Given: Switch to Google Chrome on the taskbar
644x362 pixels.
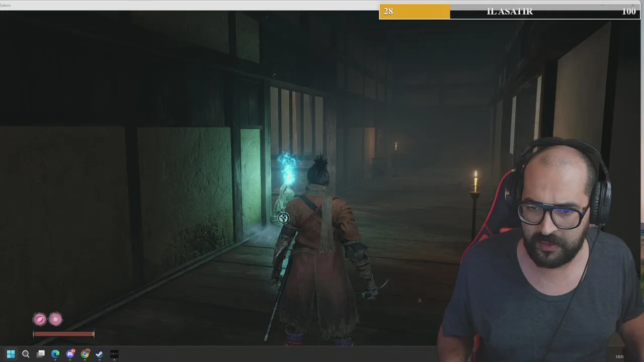Looking at the screenshot, I should (85, 354).
